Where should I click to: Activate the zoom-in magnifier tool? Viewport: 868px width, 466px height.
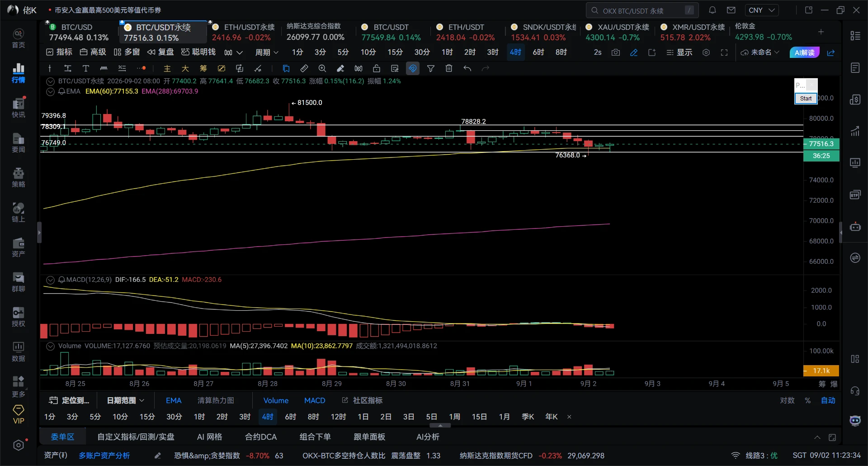click(322, 68)
